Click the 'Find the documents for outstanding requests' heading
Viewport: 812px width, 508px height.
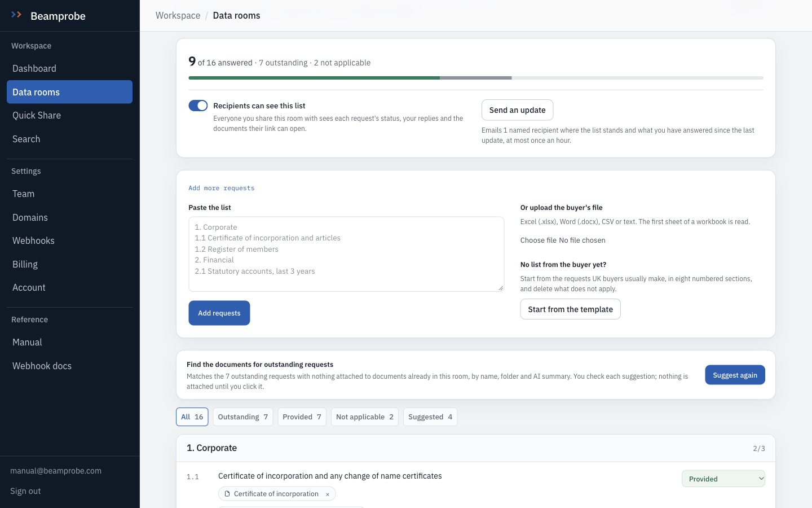[x=260, y=365]
